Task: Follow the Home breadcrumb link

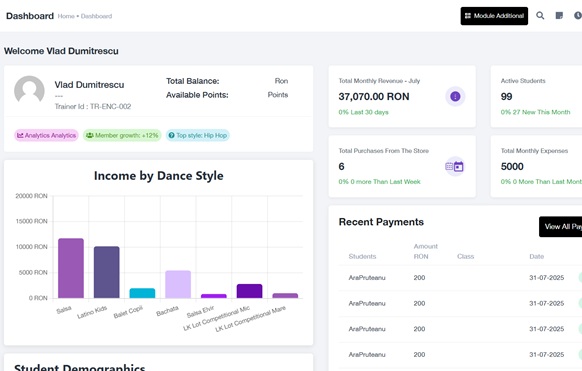Action: click(66, 16)
